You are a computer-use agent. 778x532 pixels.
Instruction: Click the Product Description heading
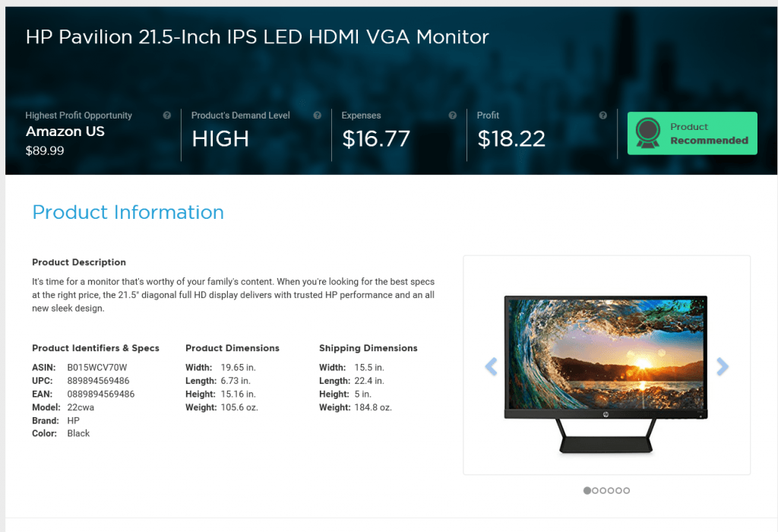coord(79,262)
